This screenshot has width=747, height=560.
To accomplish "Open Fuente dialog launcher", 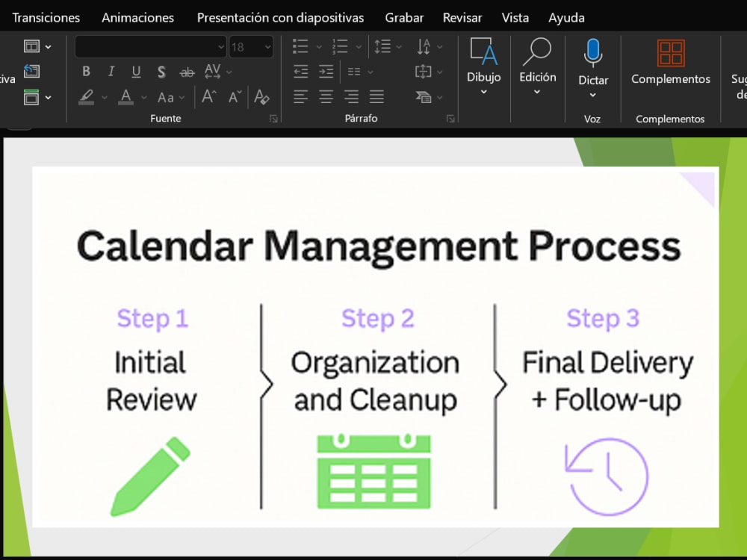I will click(273, 119).
